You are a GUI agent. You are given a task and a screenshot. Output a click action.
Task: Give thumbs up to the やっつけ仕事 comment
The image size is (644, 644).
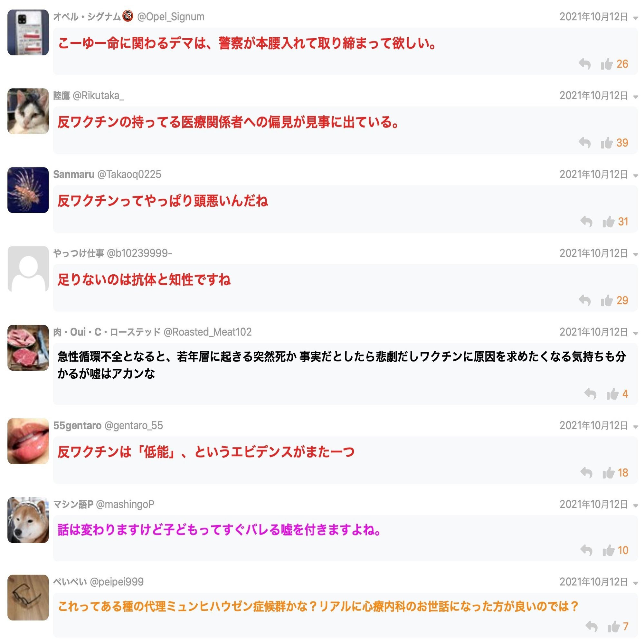point(607,301)
